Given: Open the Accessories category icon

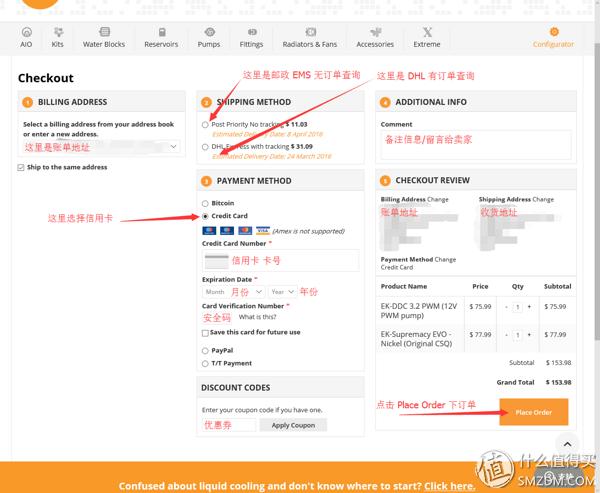Looking at the screenshot, I should pos(375,32).
